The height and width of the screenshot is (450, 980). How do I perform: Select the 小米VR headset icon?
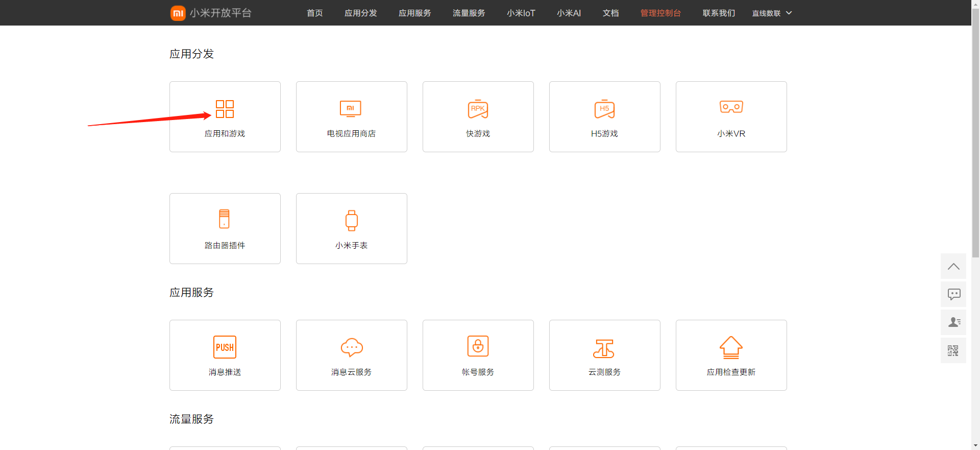tap(731, 107)
